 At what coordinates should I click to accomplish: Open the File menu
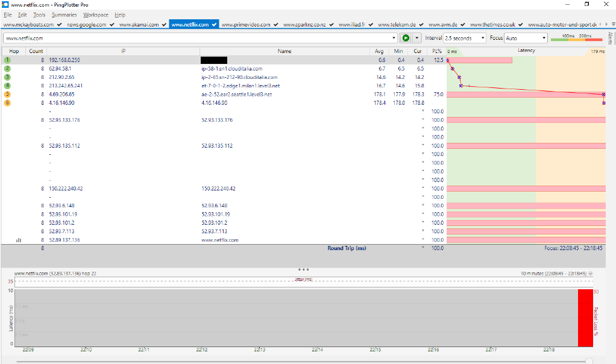[8, 15]
